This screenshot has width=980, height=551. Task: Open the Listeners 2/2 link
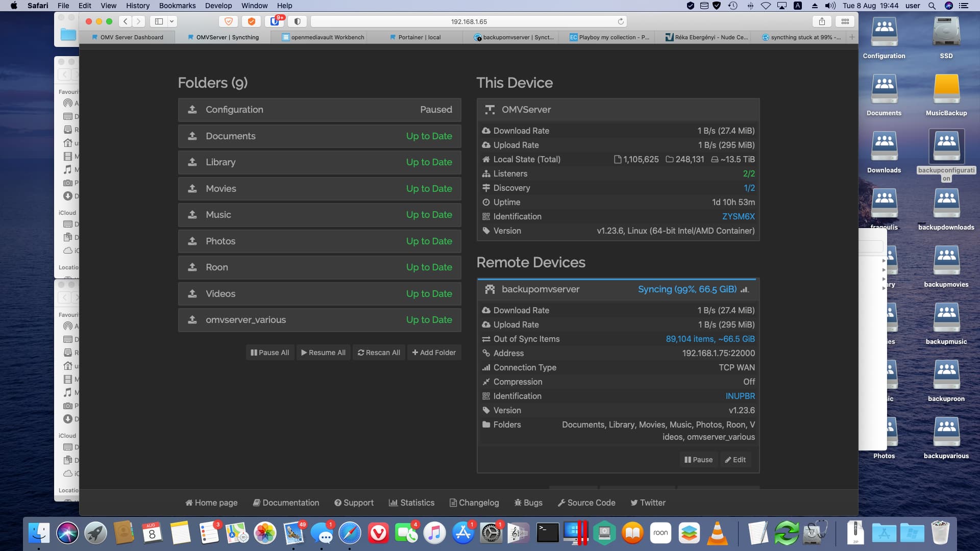749,174
